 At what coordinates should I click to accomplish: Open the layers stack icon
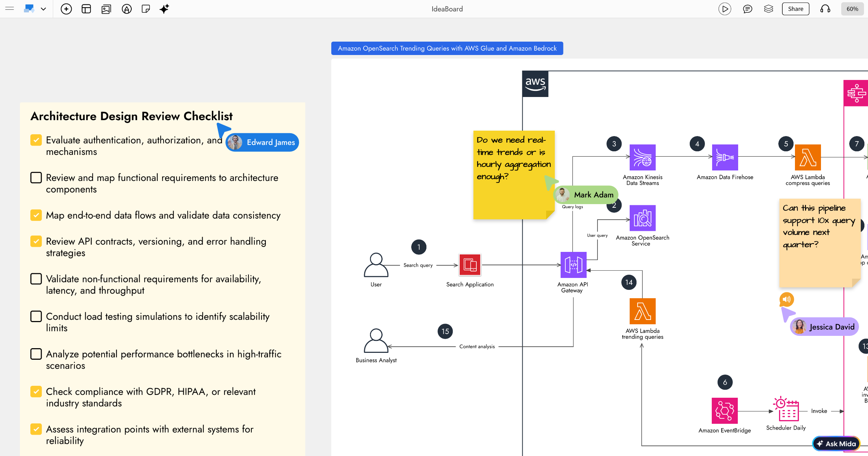point(769,9)
